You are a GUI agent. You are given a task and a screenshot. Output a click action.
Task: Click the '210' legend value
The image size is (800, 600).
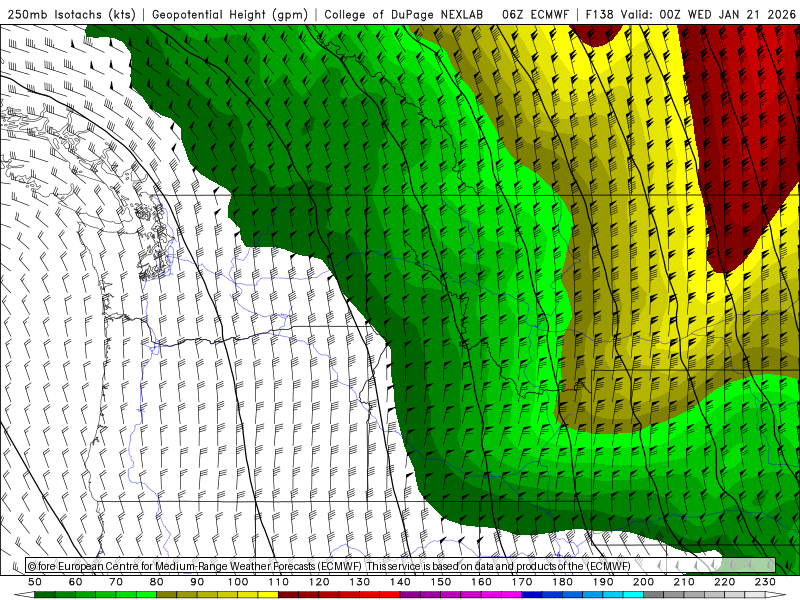pos(684,582)
